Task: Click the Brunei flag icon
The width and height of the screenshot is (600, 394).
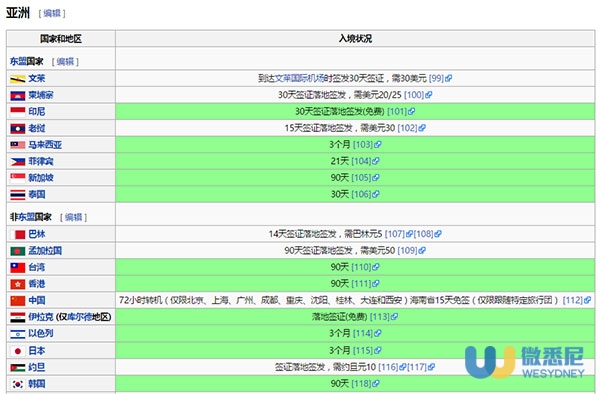Action: (x=18, y=79)
